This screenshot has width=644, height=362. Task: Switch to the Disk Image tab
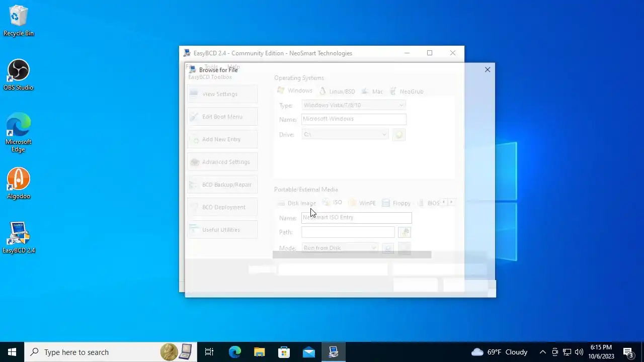point(297,203)
